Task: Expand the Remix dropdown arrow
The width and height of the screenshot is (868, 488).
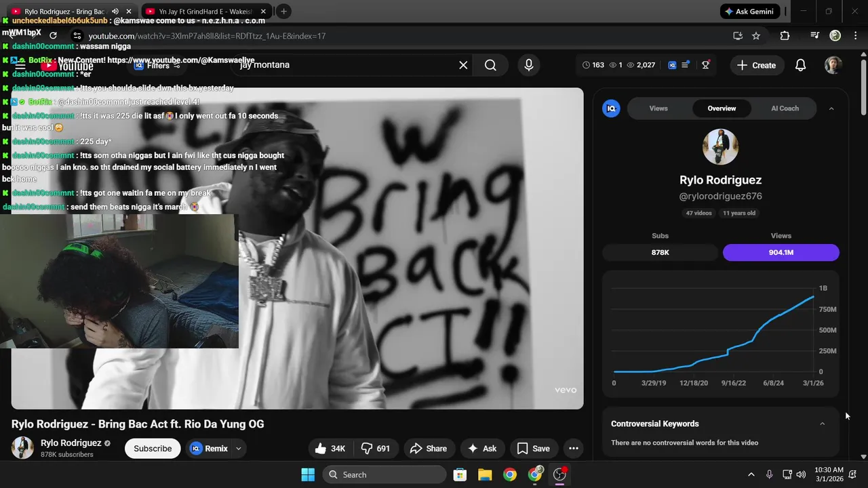Action: pyautogui.click(x=238, y=448)
